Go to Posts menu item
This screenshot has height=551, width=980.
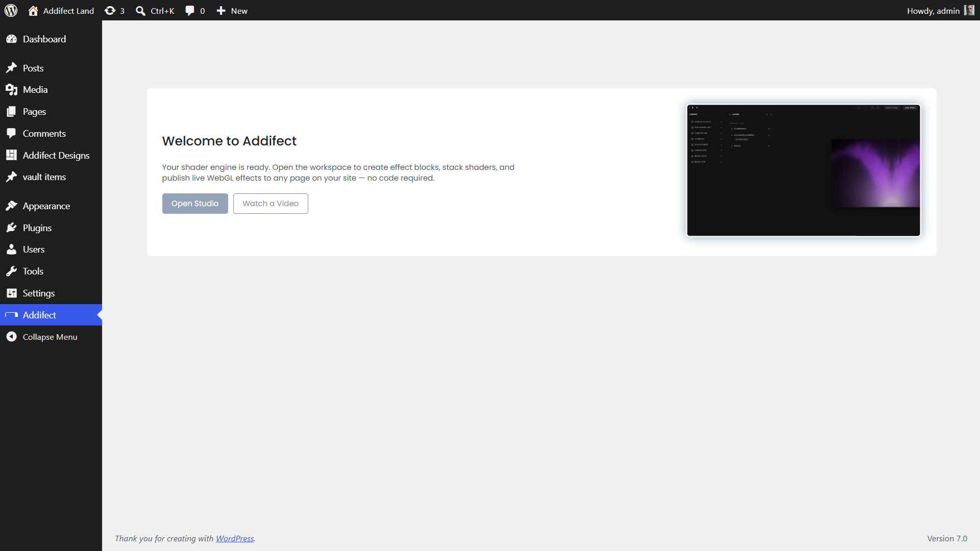[x=51, y=68]
